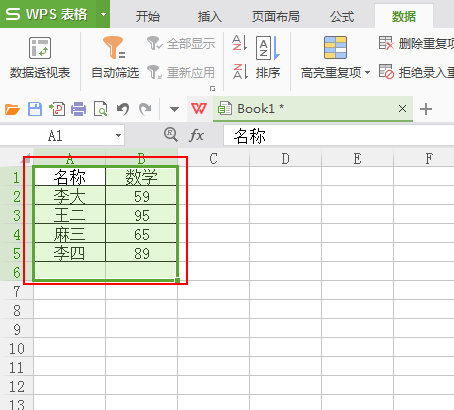The width and height of the screenshot is (454, 410).
Task: Click the Open folder icon in quick toolbar
Action: click(x=12, y=109)
